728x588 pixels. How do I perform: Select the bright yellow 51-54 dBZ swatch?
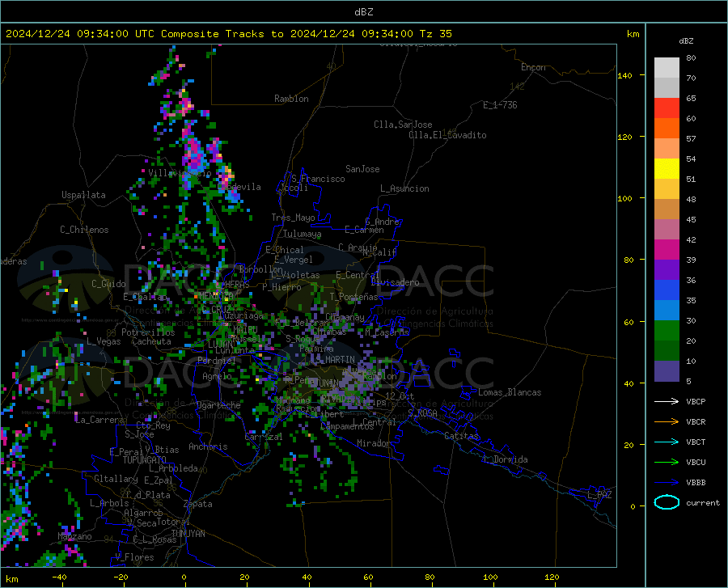pyautogui.click(x=667, y=169)
